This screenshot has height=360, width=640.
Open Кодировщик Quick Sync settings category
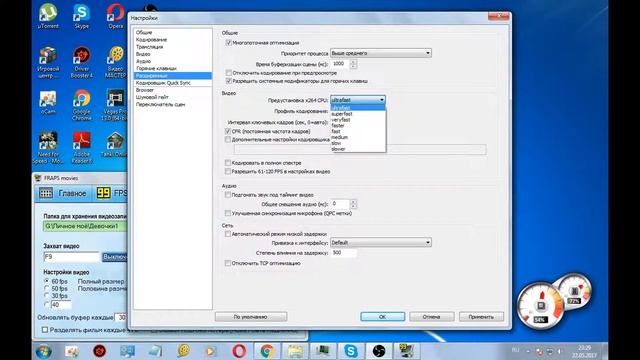[173, 83]
